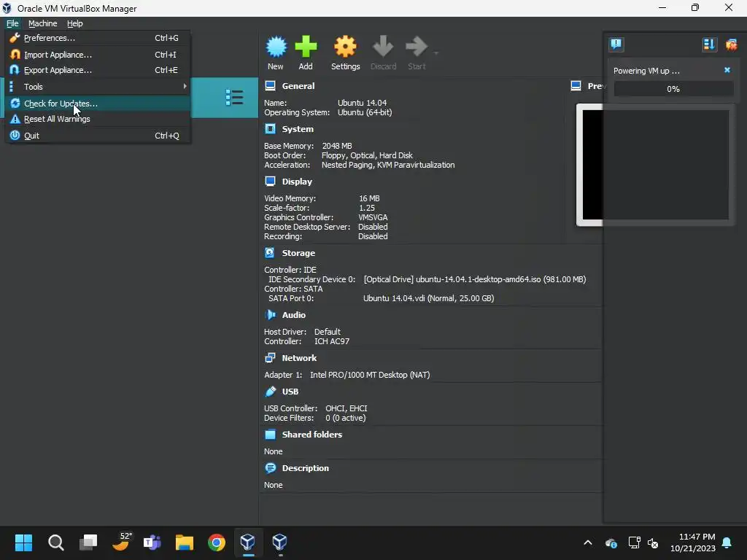Click the USB section heading
This screenshot has height=560, width=747.
[x=290, y=391]
